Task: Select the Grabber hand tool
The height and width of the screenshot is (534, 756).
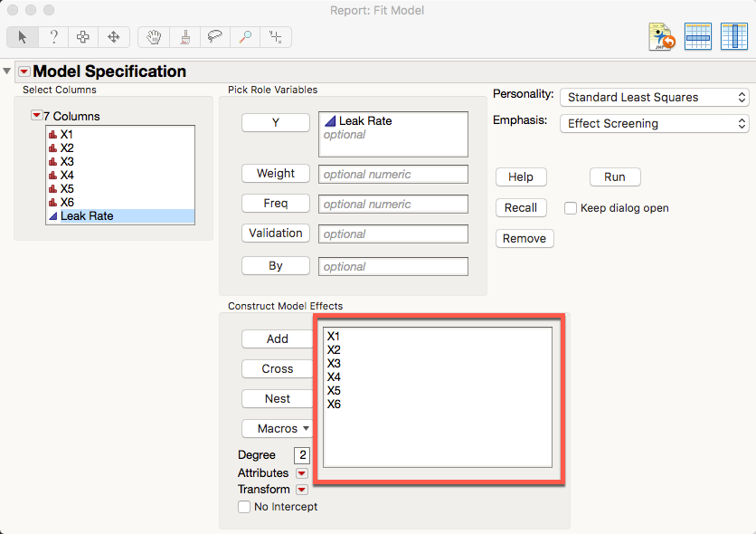Action: coord(153,37)
